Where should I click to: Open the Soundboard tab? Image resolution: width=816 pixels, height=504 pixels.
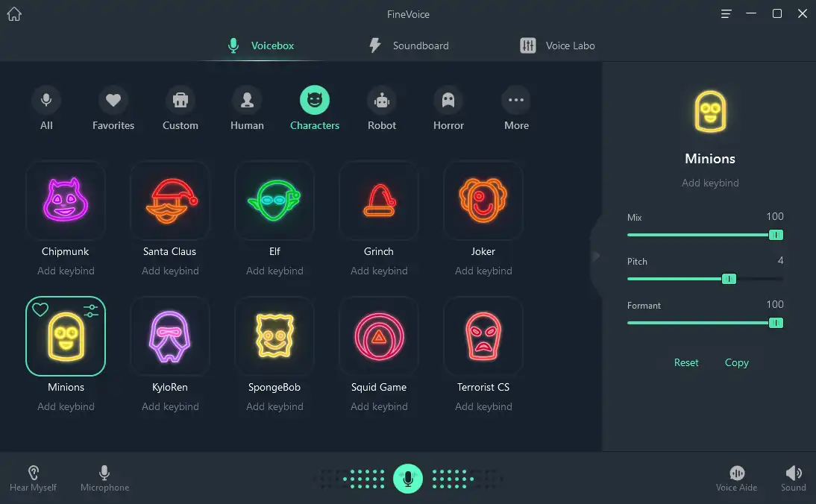pos(409,45)
